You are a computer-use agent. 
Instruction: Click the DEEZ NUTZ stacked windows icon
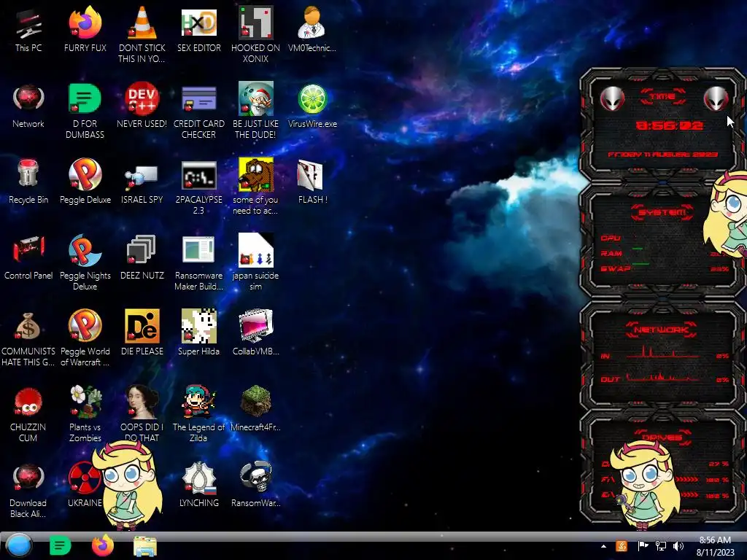point(142,257)
